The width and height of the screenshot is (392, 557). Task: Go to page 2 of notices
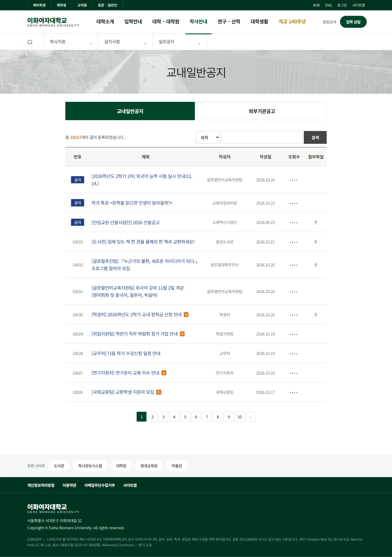(x=152, y=417)
